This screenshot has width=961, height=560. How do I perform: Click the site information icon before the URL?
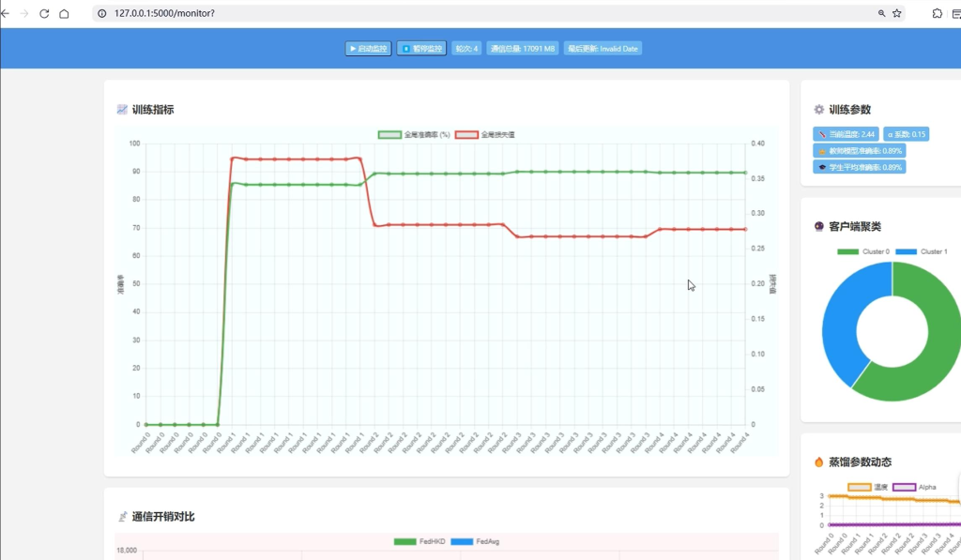tap(102, 14)
